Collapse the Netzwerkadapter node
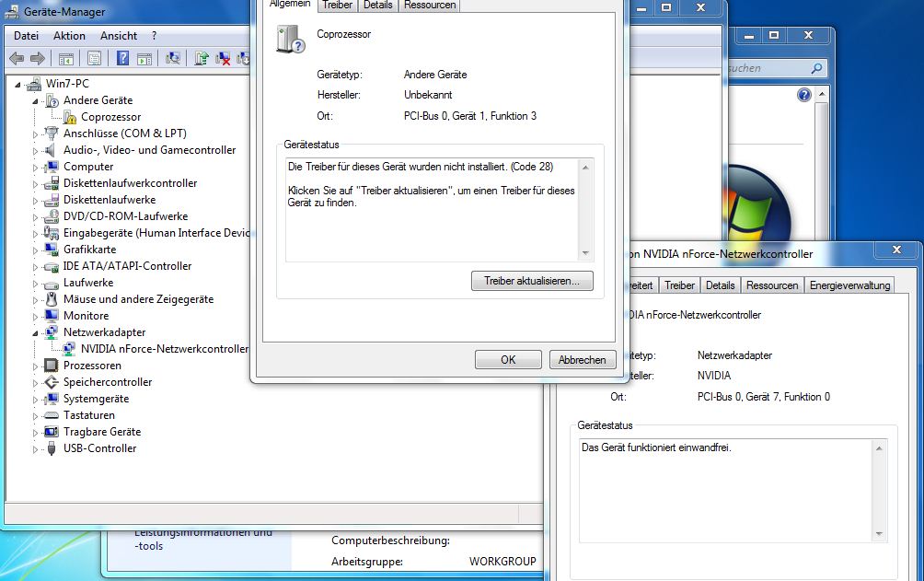The width and height of the screenshot is (924, 581). [x=35, y=332]
